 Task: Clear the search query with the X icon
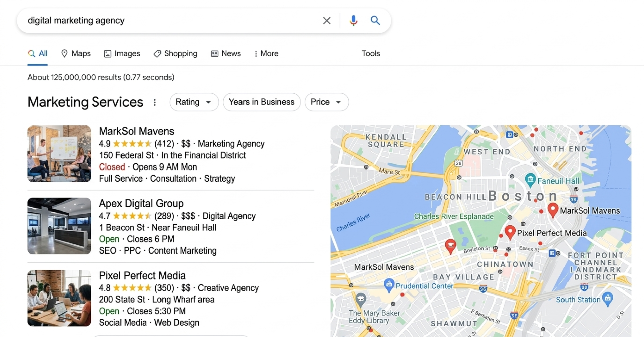[x=327, y=20]
